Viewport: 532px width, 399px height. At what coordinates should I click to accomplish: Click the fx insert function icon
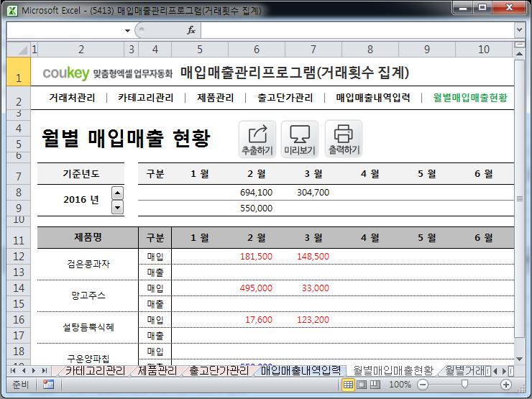191,30
